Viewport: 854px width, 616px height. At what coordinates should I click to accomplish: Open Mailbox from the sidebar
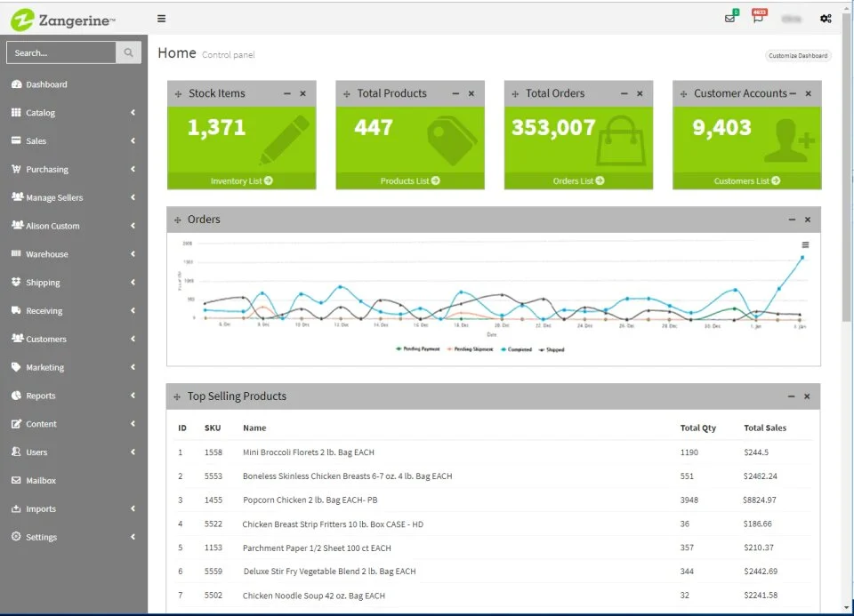pyautogui.click(x=74, y=481)
